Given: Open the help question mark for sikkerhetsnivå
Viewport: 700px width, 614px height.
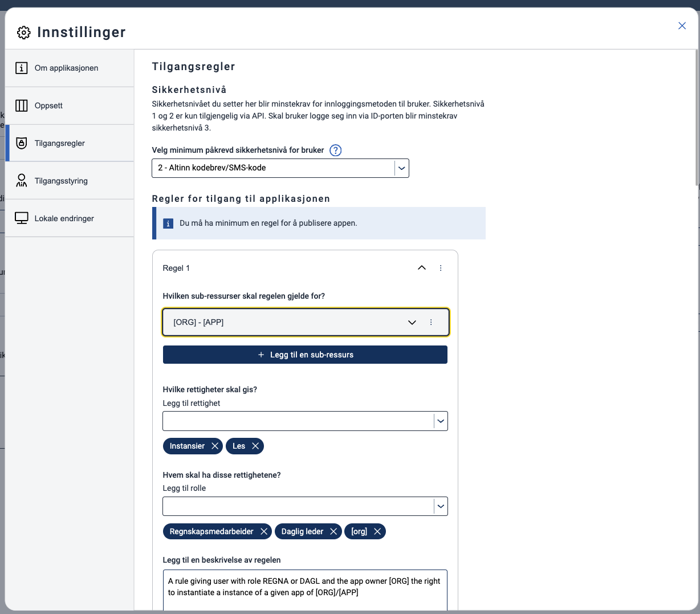Looking at the screenshot, I should 336,151.
